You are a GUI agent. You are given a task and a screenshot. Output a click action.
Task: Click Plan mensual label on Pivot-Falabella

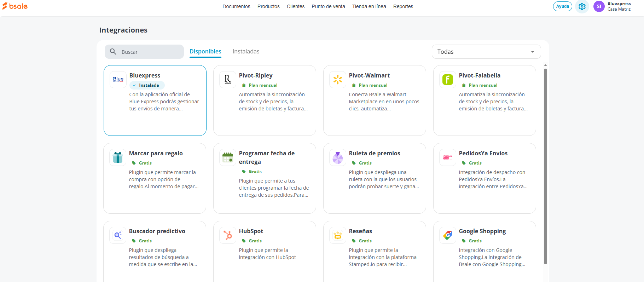point(480,85)
